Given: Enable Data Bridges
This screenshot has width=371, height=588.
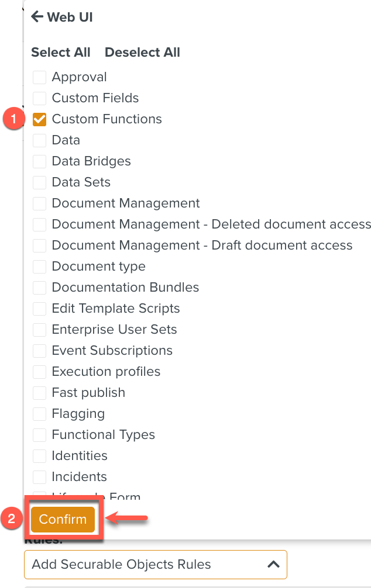Looking at the screenshot, I should (39, 161).
